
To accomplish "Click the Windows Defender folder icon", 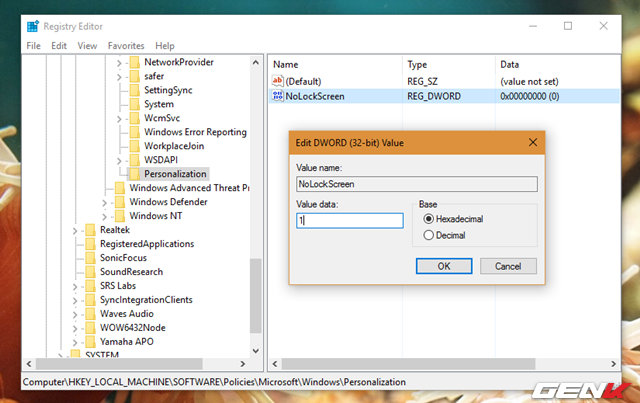I will [120, 202].
